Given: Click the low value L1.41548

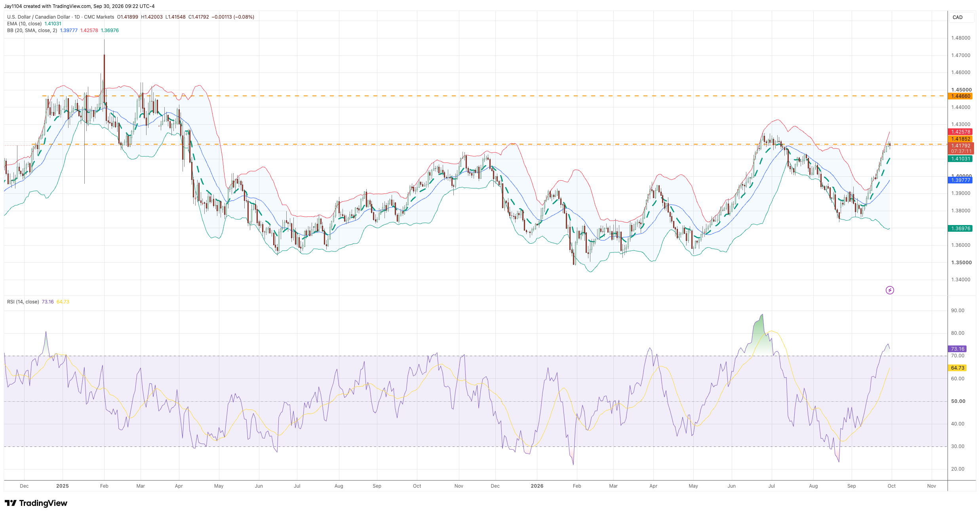Looking at the screenshot, I should (x=175, y=17).
